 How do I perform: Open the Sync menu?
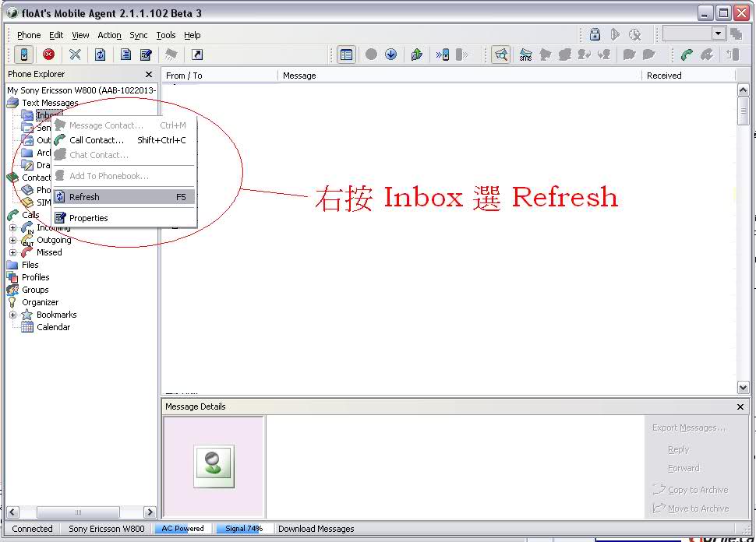(x=139, y=35)
